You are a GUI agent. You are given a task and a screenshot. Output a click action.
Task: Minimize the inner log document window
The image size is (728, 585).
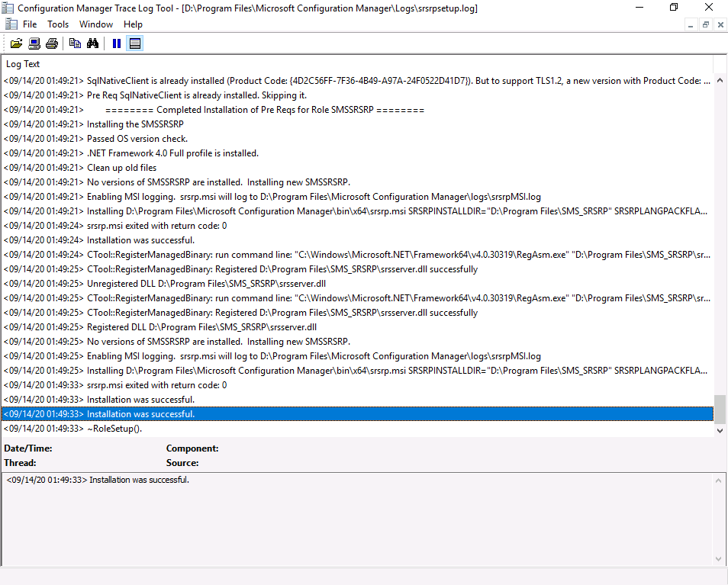[691, 25]
